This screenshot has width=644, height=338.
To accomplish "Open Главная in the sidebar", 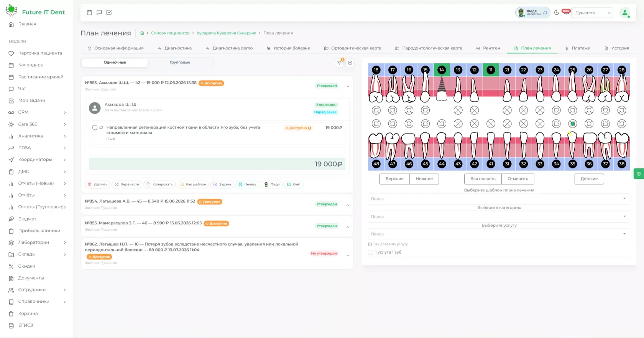I will [27, 24].
